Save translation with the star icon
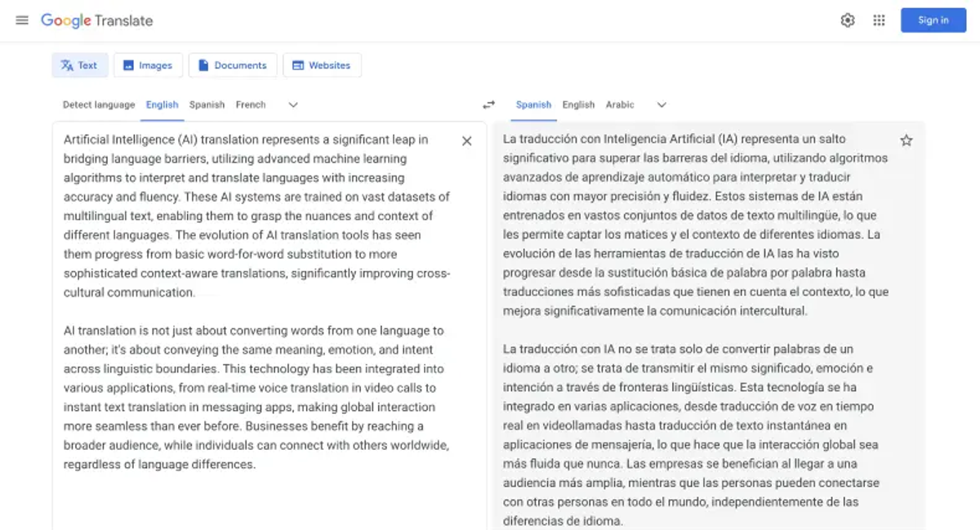980x530 pixels. [x=906, y=140]
